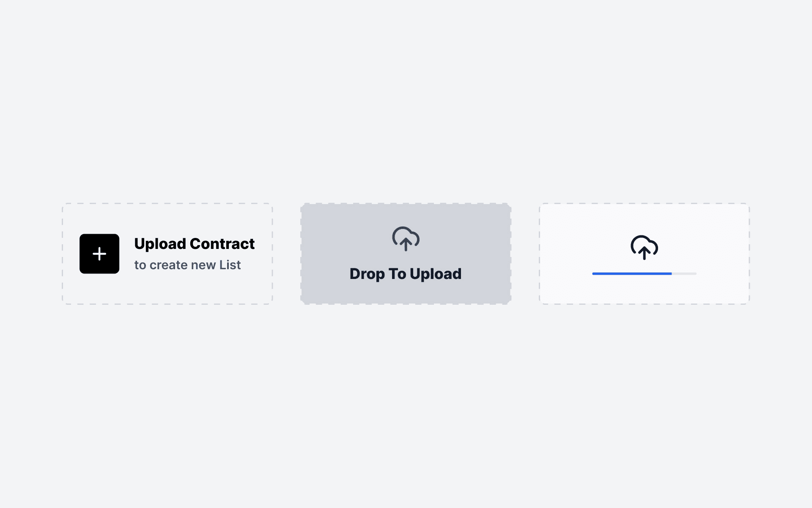
Task: Click the upward arrow inside the gray card's cloud
Action: click(x=406, y=244)
